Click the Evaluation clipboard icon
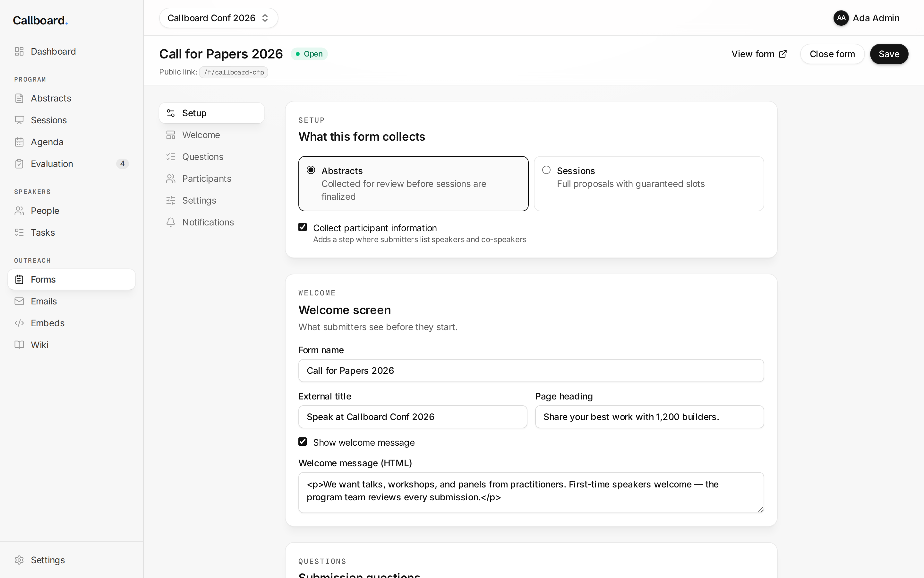The height and width of the screenshot is (578, 924). pos(19,164)
